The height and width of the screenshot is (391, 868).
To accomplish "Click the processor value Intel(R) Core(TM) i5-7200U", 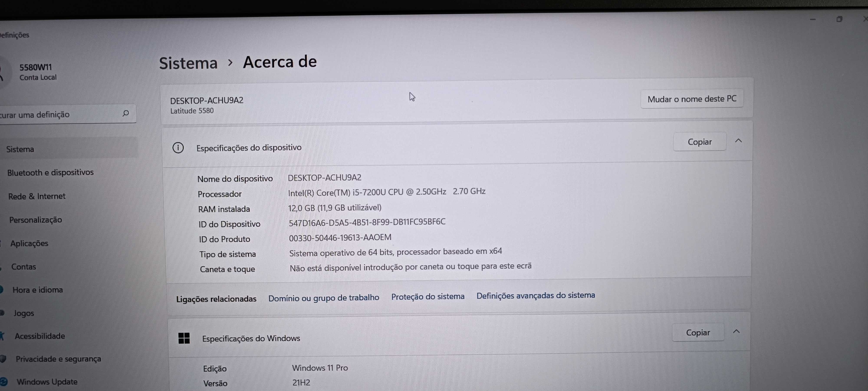I will click(x=386, y=192).
